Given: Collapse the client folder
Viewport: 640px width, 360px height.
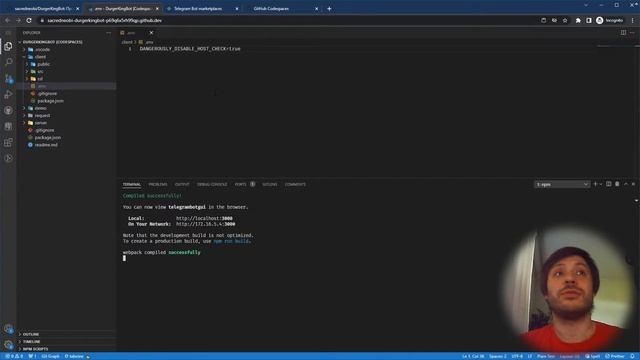Looking at the screenshot, I should tap(40, 57).
